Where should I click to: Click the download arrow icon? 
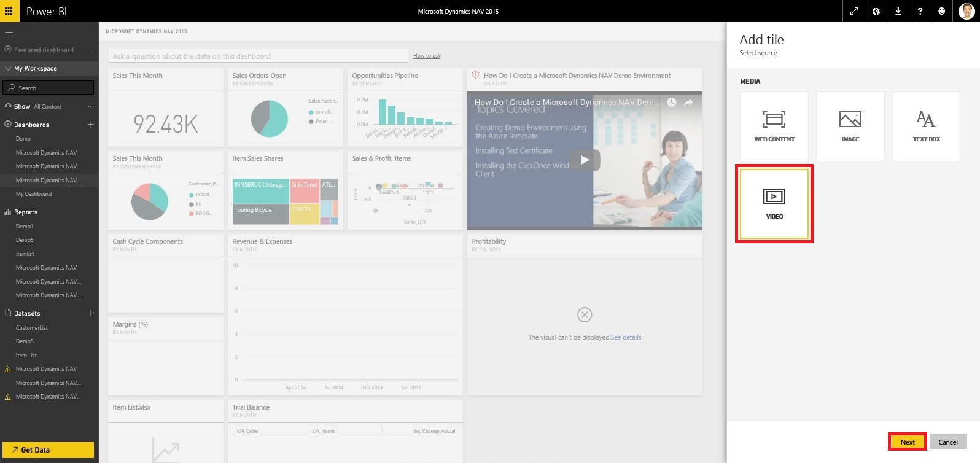point(898,11)
